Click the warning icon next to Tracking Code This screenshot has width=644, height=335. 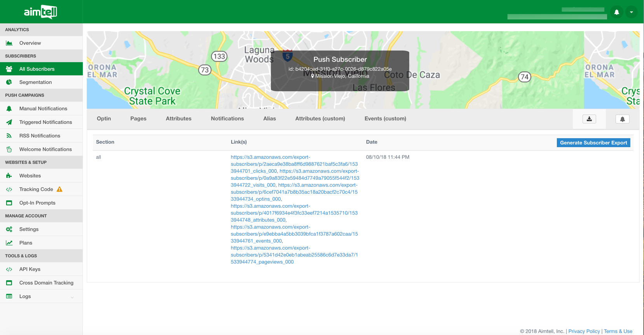[x=59, y=189]
